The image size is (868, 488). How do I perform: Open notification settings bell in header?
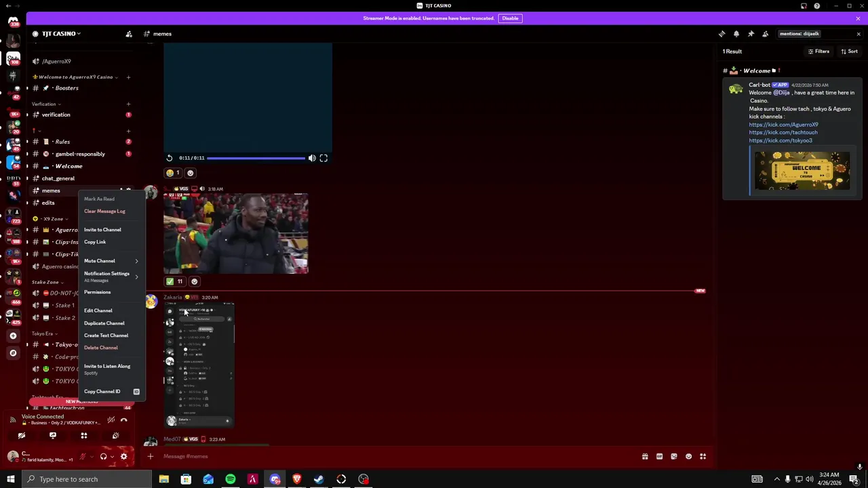coord(736,34)
